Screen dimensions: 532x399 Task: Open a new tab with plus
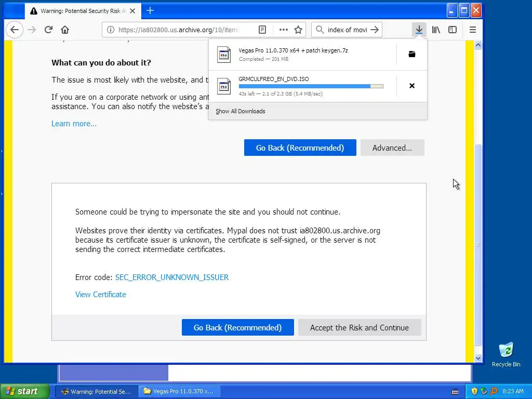pos(150,11)
